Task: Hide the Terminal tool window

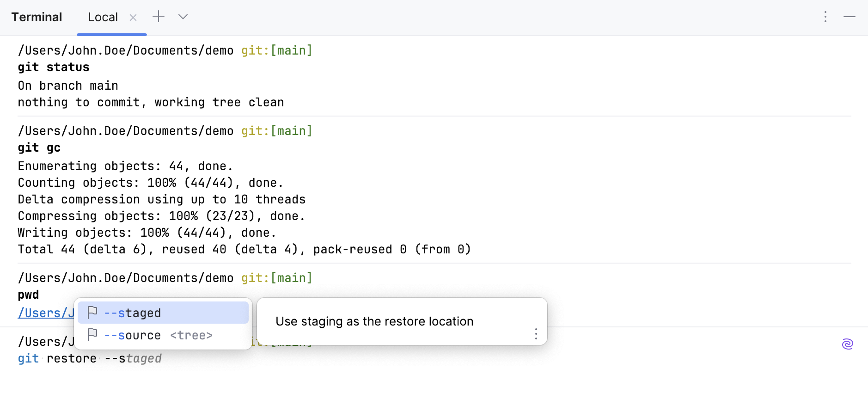Action: (x=849, y=17)
